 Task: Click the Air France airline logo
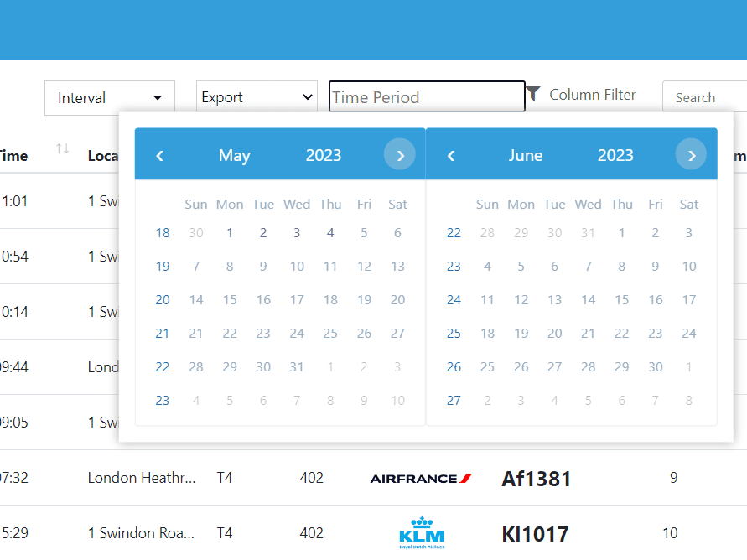pos(420,479)
